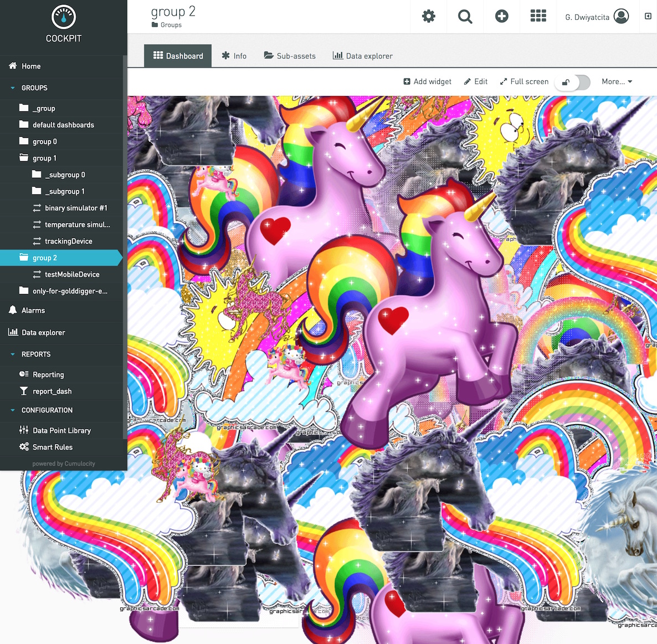Collapse the CONFIGURATION section
The width and height of the screenshot is (657, 644).
point(13,410)
